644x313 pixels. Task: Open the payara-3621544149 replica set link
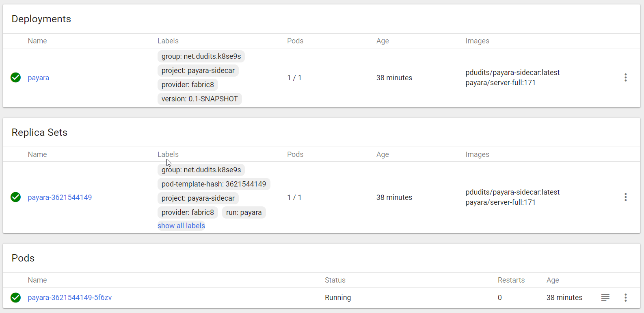(x=60, y=197)
